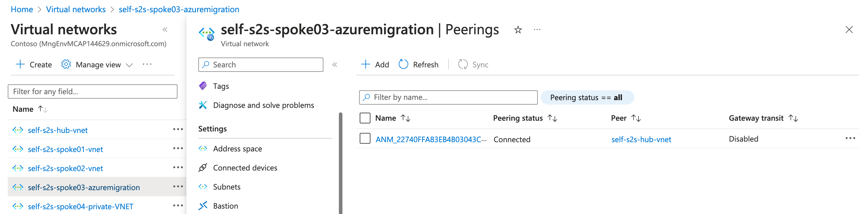
Task: Toggle the select-all peerings checkbox
Action: [x=365, y=118]
